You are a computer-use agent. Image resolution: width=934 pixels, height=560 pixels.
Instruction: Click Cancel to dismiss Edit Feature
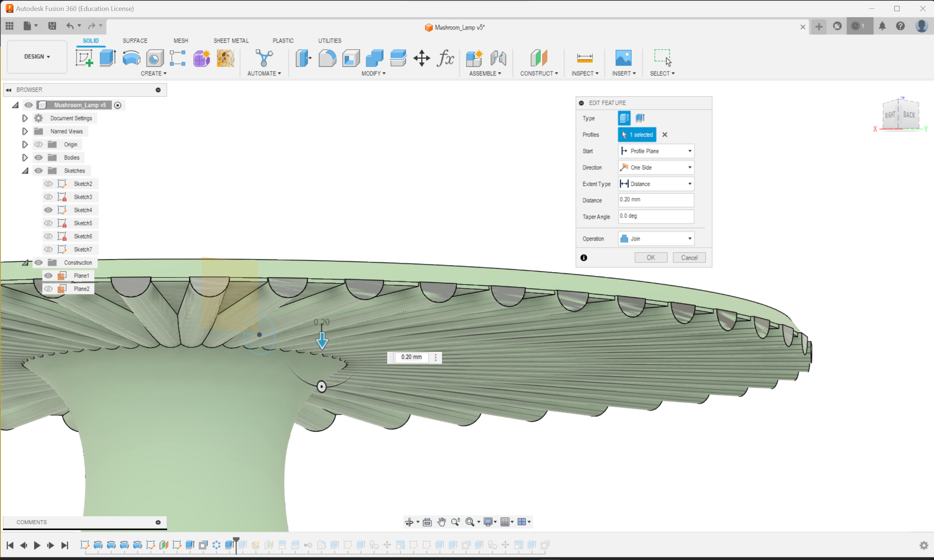click(689, 257)
